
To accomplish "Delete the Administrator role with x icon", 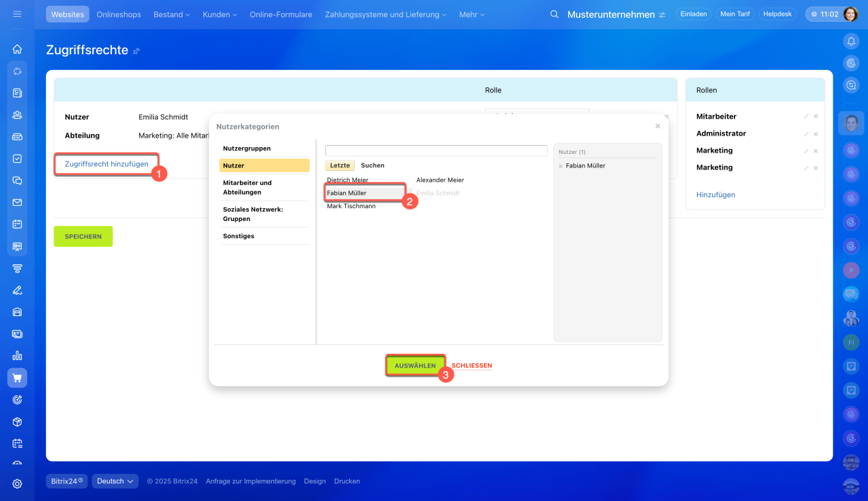I will [x=816, y=134].
